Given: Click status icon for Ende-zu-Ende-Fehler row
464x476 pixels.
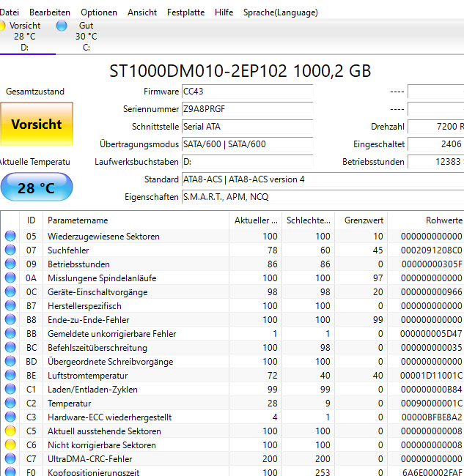Looking at the screenshot, I should click(x=10, y=319).
